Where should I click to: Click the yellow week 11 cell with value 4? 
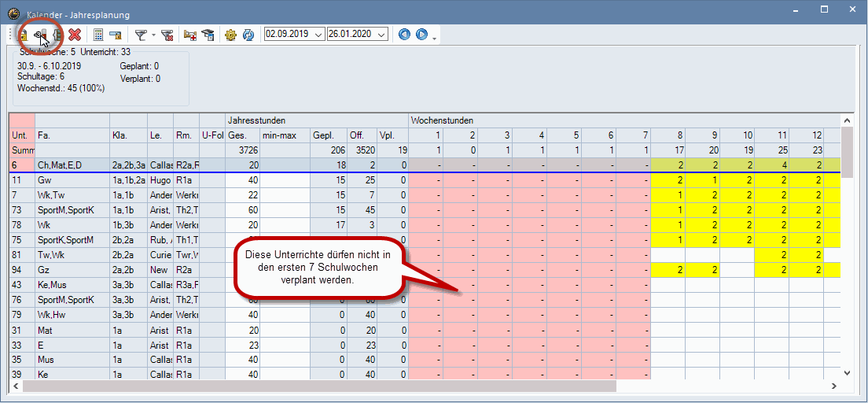[x=771, y=165]
